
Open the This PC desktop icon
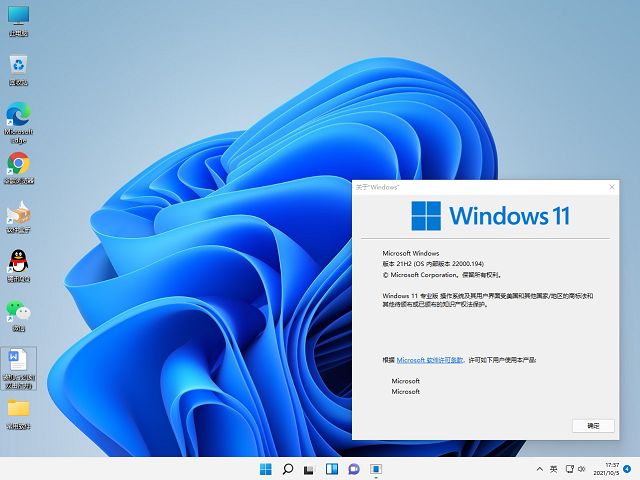point(18,18)
